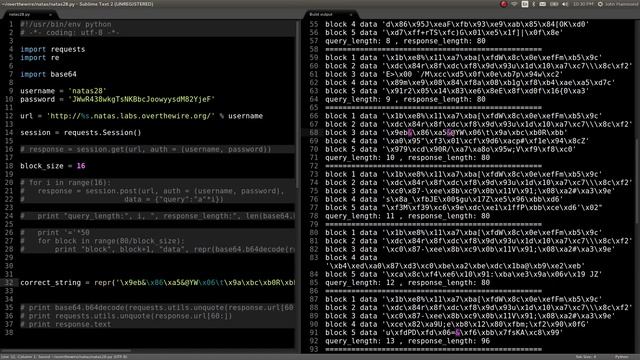Click output line 55 block 4 data
The image size is (640, 360).
(x=457, y=24)
